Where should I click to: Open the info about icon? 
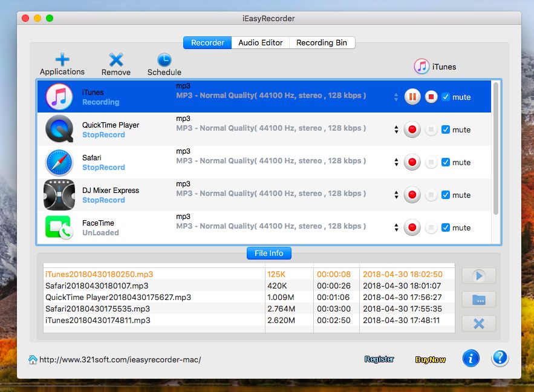pyautogui.click(x=471, y=358)
